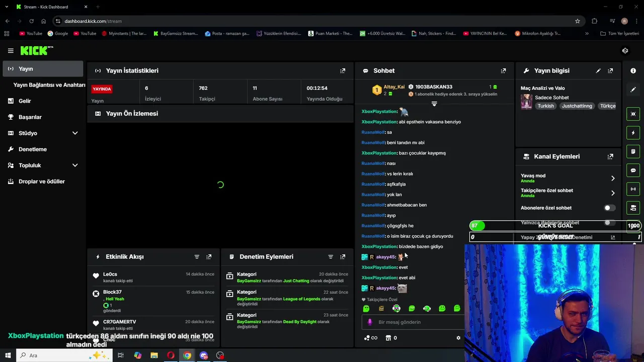Pop out the Etkinlik Akışı panel
This screenshot has height=362, width=644.
pyautogui.click(x=209, y=257)
